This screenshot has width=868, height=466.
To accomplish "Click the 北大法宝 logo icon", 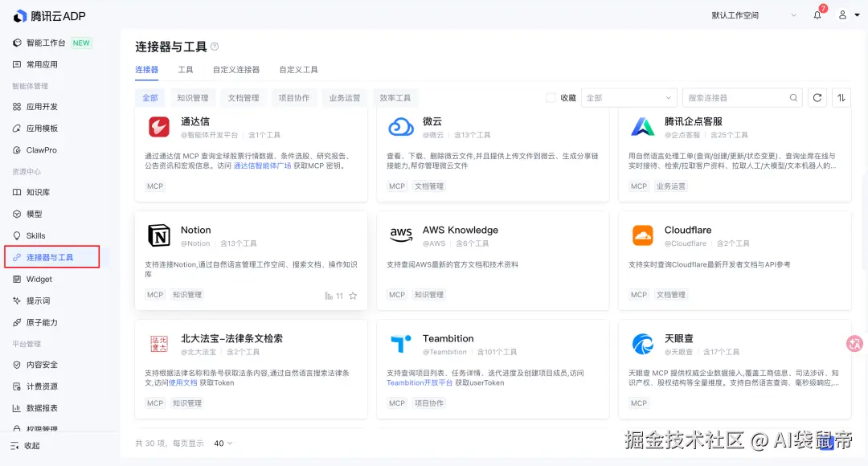I will tap(159, 344).
